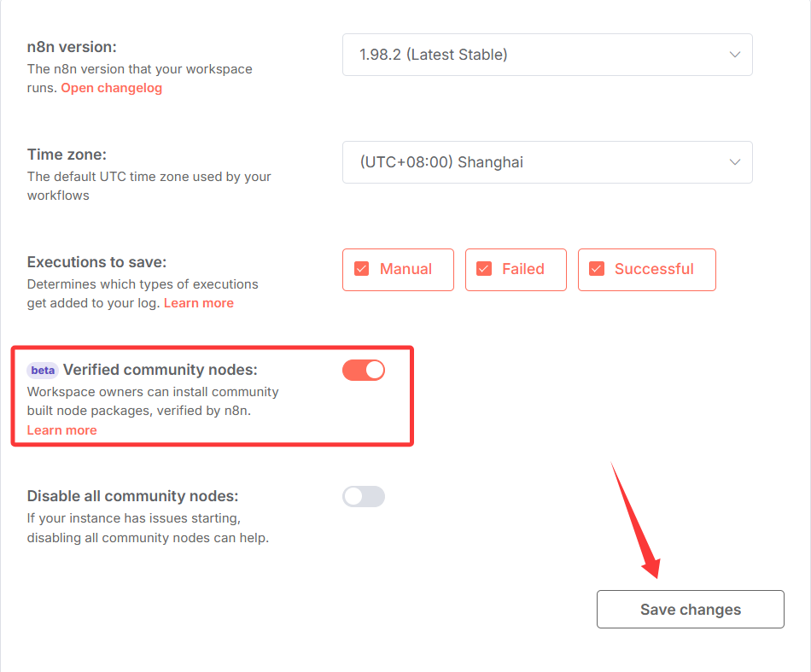Click the "Disable all community nodes:" heading

(x=132, y=496)
